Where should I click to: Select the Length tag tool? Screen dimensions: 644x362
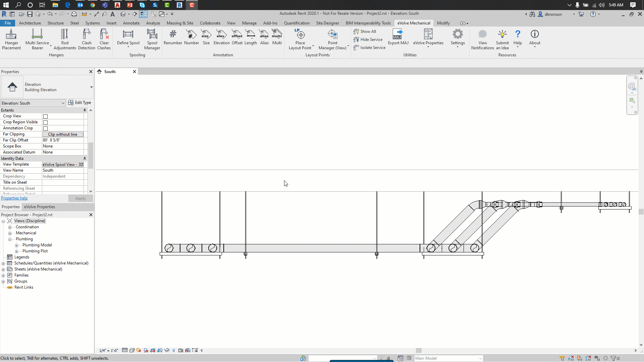pos(251,37)
